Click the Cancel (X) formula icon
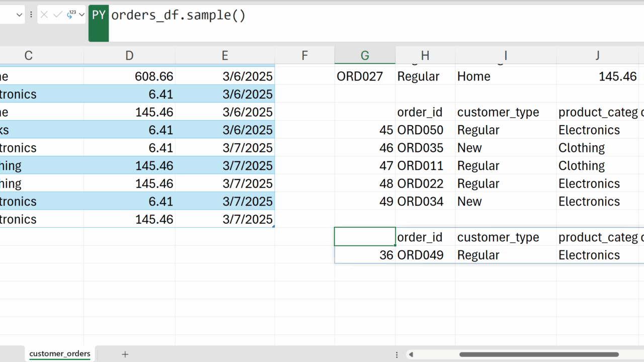The image size is (644, 362). [x=44, y=15]
